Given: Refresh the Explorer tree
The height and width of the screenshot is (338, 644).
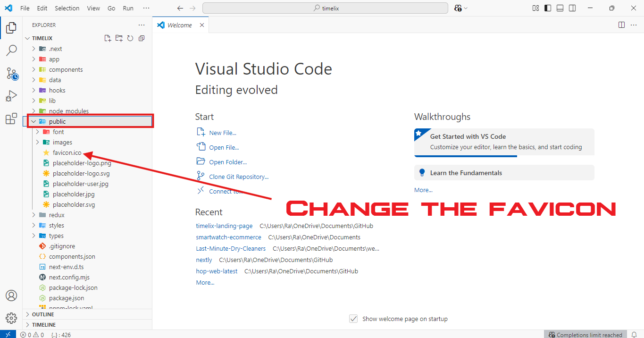Looking at the screenshot, I should pos(130,38).
